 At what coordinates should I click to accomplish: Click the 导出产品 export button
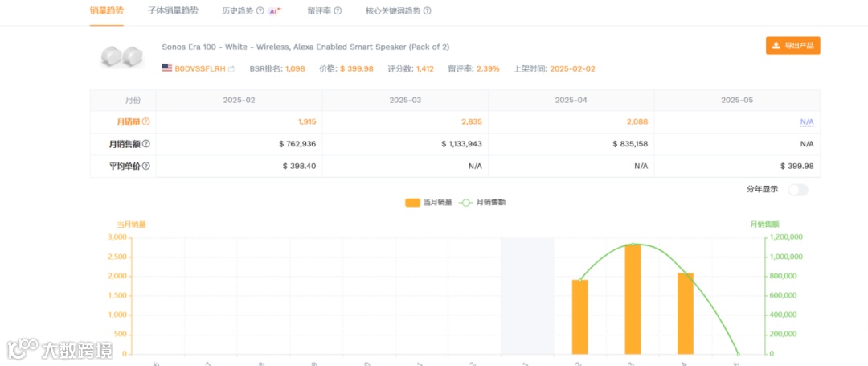(792, 45)
